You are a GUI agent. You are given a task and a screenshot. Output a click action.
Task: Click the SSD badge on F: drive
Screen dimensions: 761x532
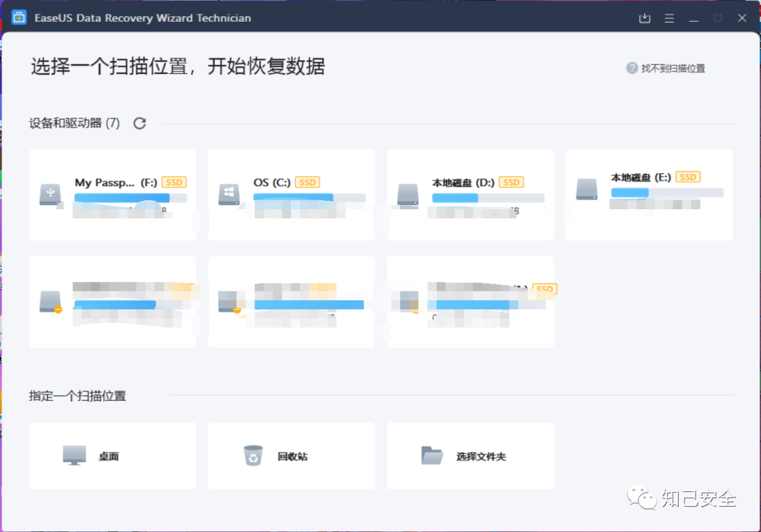pos(174,183)
